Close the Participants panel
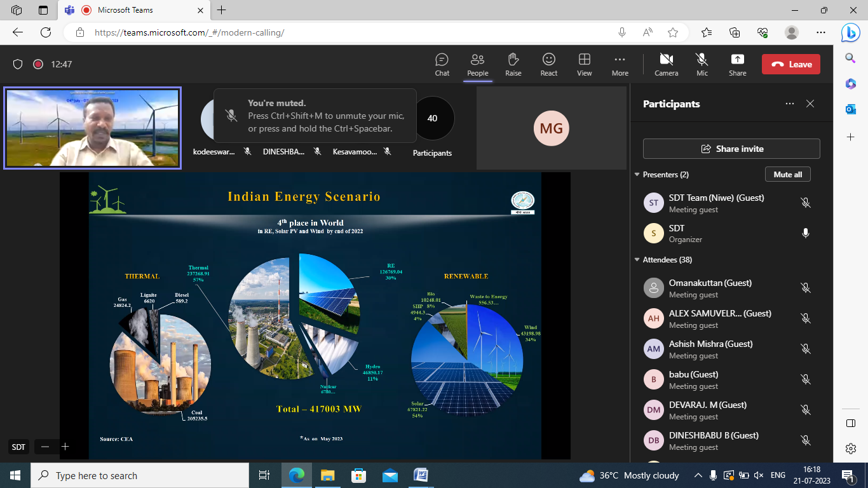868x488 pixels. tap(810, 104)
